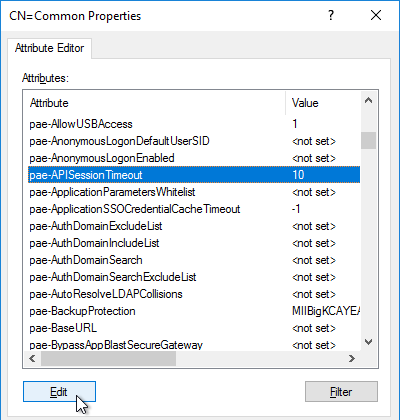
Task: Select the pae-AllowUSBAccess attribute row
Action: [194, 124]
